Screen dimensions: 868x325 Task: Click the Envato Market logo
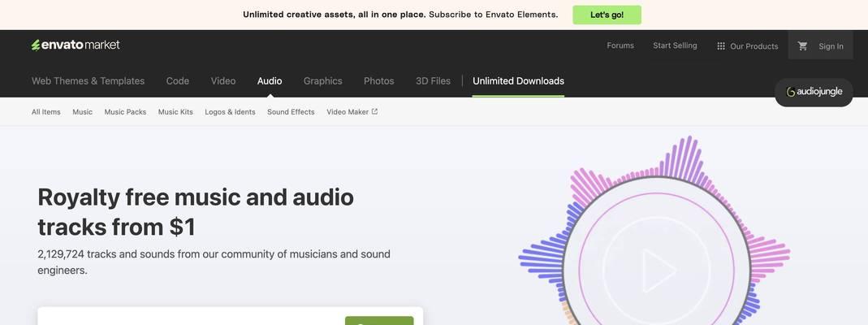click(76, 45)
